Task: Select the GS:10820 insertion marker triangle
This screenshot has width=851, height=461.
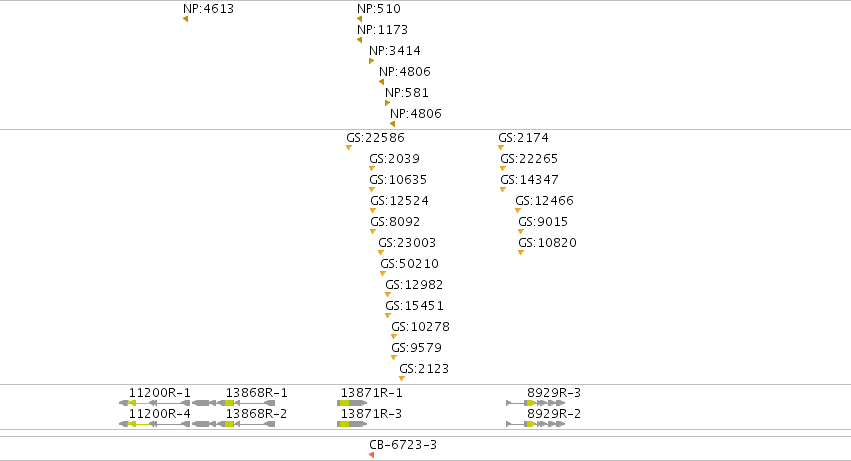Action: click(x=521, y=252)
